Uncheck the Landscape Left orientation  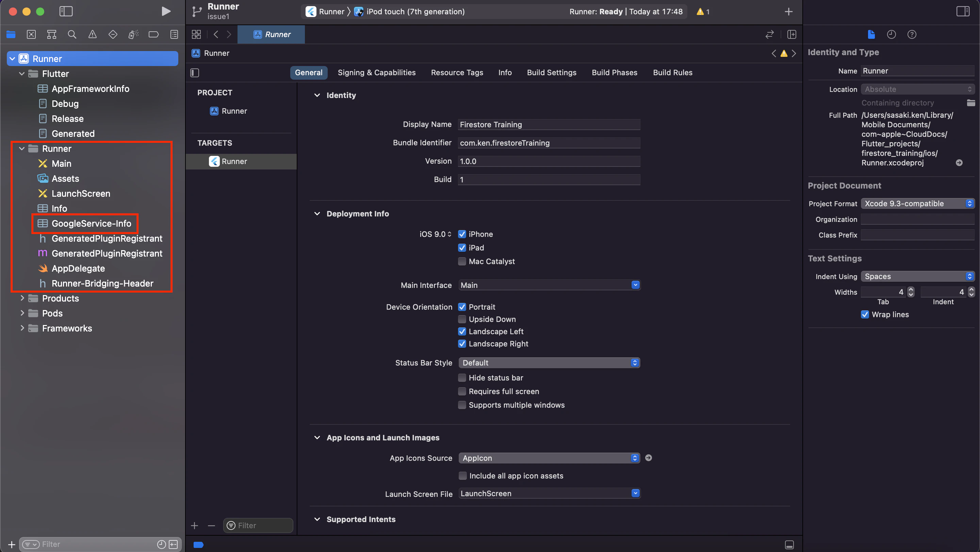click(x=462, y=331)
